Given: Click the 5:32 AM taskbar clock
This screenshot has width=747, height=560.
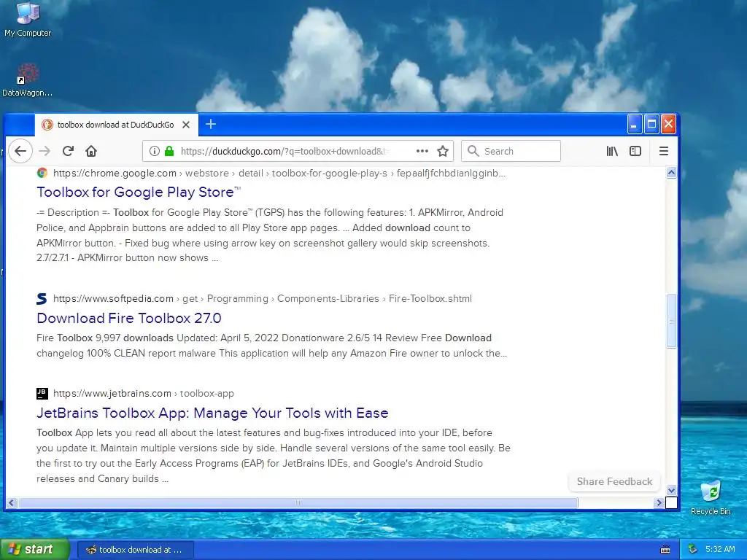Looking at the screenshot, I should pos(720,550).
